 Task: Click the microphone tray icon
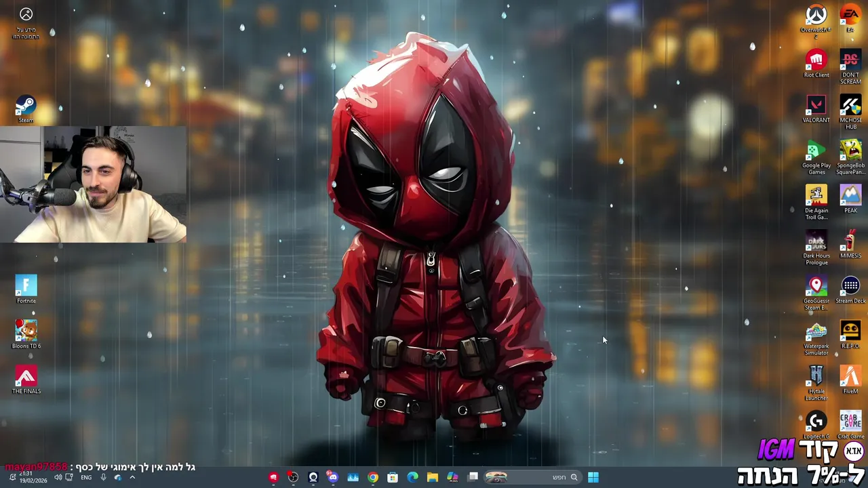103,477
